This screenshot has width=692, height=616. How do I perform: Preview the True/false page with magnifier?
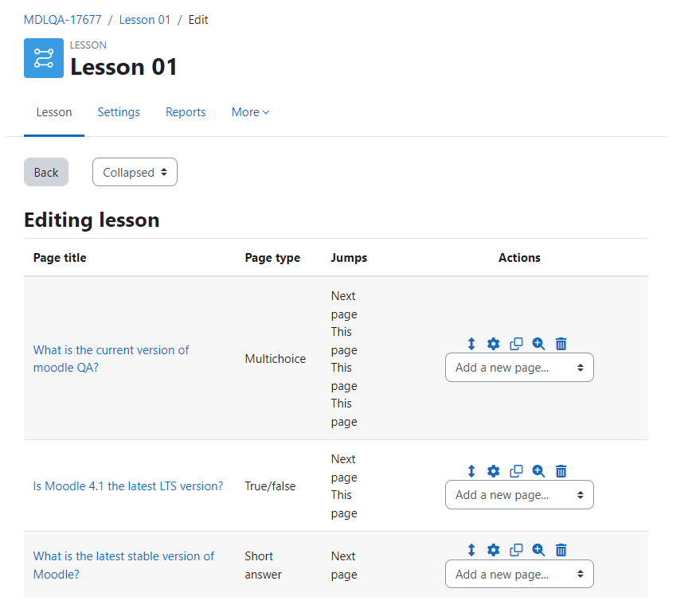pyautogui.click(x=538, y=471)
